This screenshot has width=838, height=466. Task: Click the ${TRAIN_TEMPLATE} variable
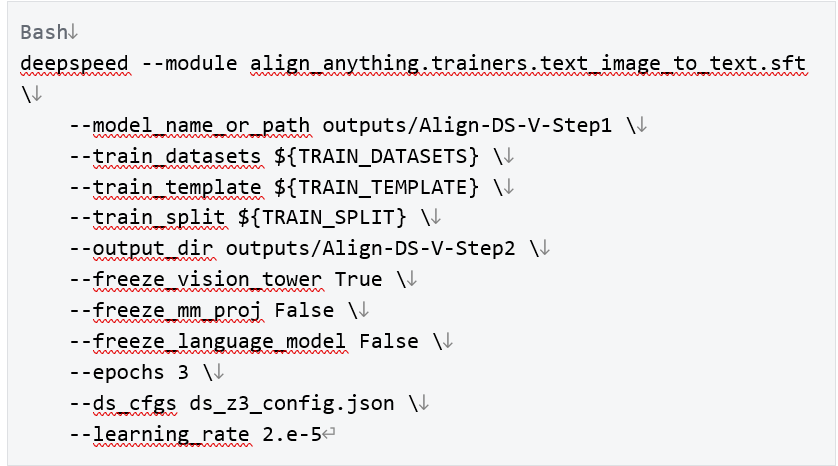point(376,188)
